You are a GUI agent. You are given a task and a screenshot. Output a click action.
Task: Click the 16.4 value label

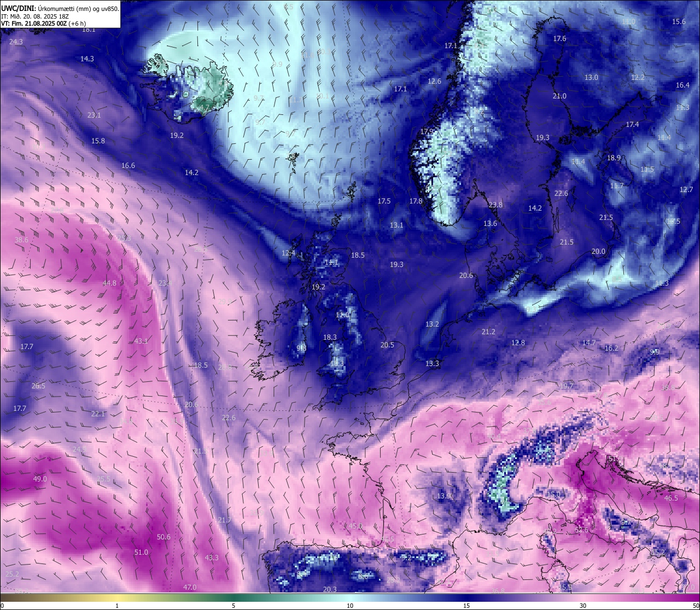682,85
